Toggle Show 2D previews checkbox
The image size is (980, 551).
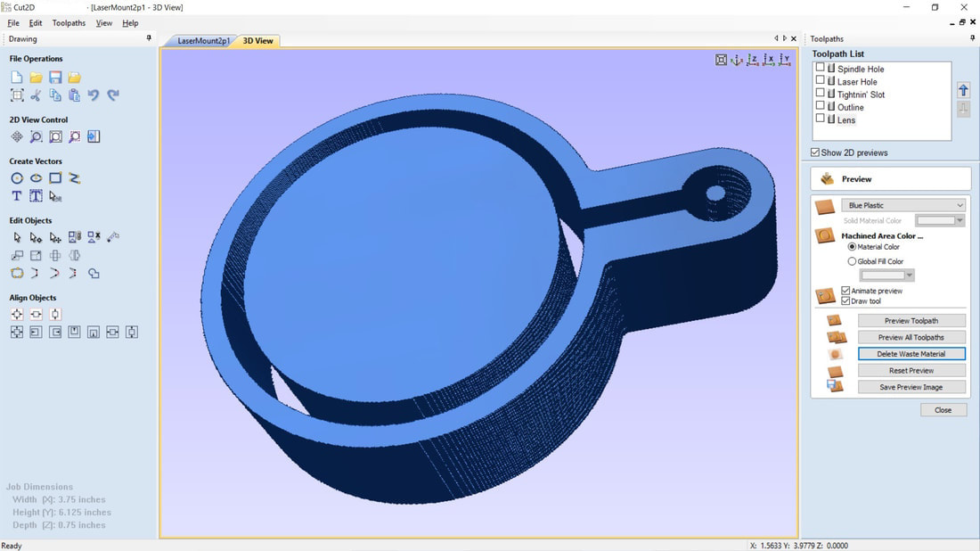[815, 152]
